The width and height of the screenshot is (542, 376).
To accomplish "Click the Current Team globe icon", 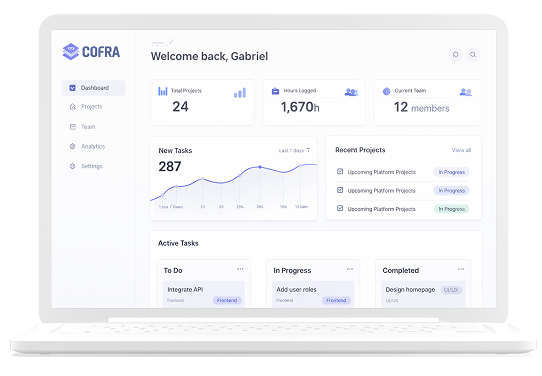I will click(x=386, y=91).
